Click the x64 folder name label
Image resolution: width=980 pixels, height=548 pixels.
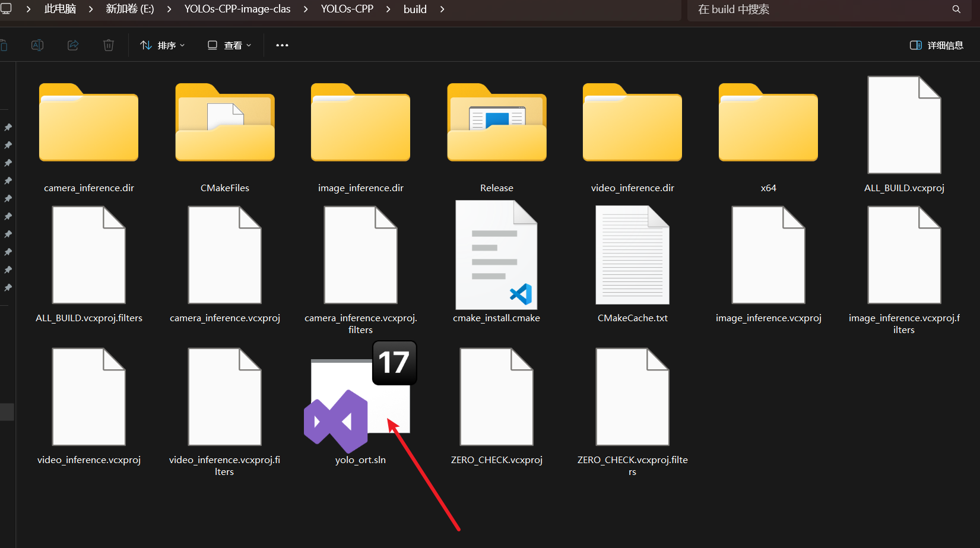[x=768, y=188]
